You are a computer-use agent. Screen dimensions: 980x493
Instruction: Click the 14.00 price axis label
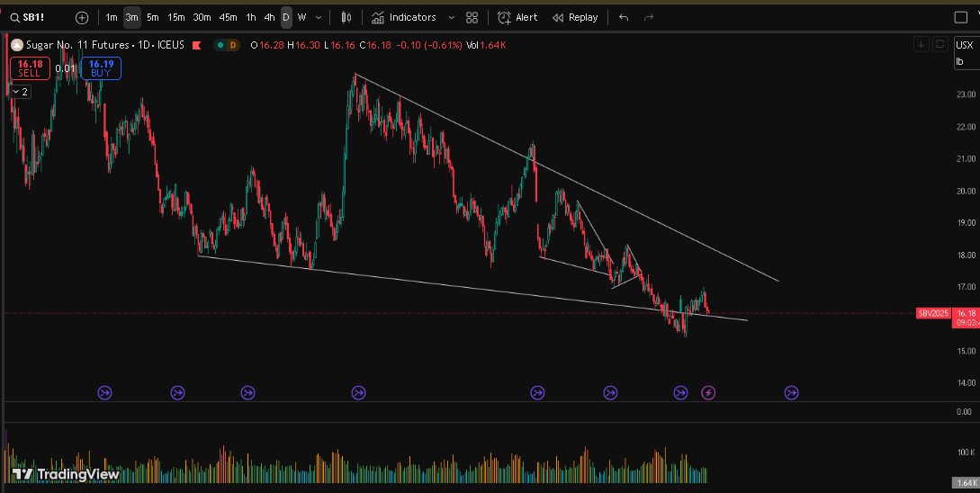click(x=966, y=382)
